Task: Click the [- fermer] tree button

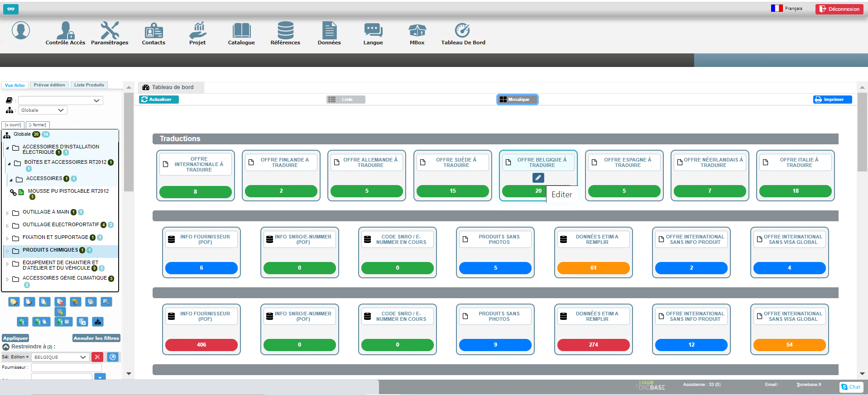Action: (x=38, y=125)
